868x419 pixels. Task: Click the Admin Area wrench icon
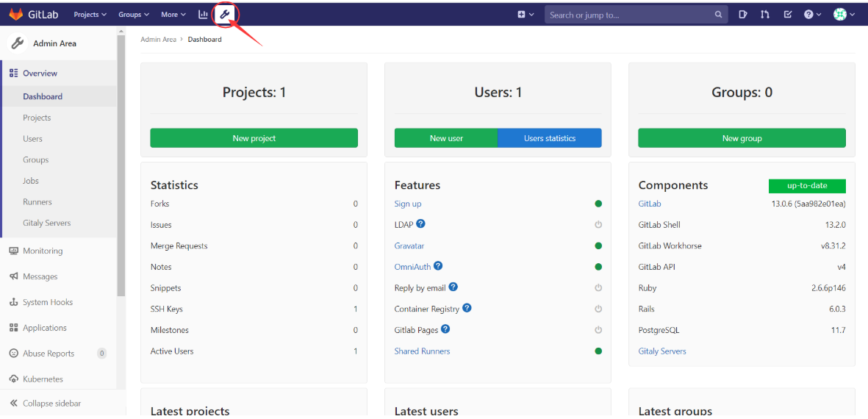pyautogui.click(x=226, y=14)
